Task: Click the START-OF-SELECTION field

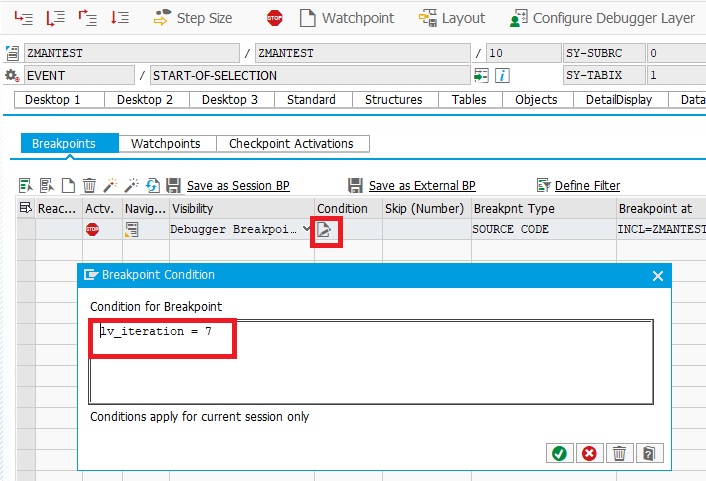Action: click(310, 75)
